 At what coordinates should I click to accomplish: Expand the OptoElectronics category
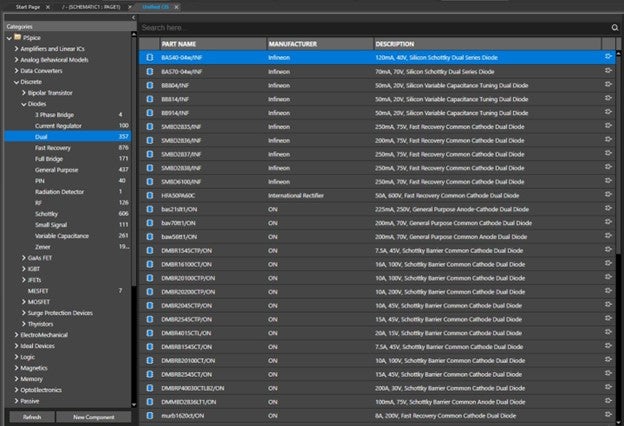(x=16, y=390)
